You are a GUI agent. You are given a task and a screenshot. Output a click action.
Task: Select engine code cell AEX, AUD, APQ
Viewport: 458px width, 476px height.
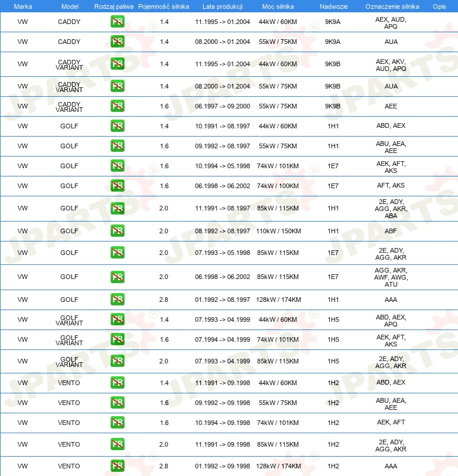(x=391, y=23)
